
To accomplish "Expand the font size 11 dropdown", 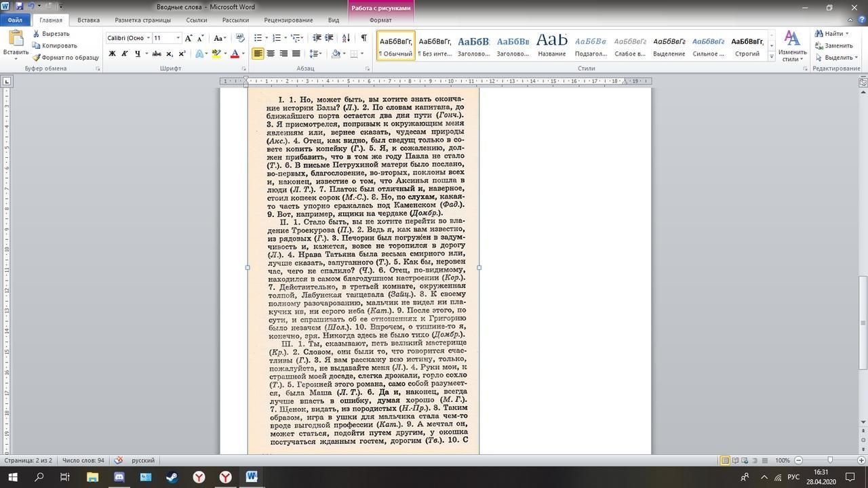I will coord(178,38).
